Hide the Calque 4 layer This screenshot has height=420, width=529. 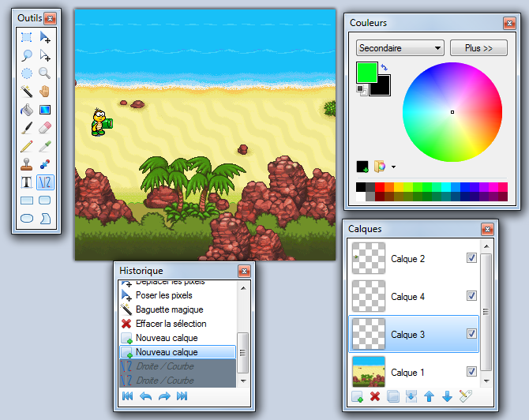pyautogui.click(x=471, y=296)
